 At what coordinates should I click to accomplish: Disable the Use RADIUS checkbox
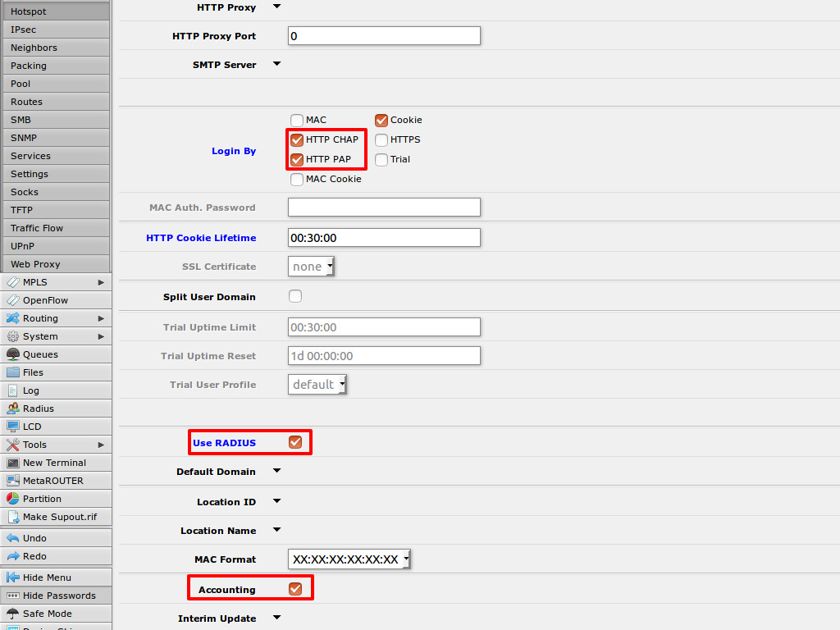pyautogui.click(x=294, y=441)
